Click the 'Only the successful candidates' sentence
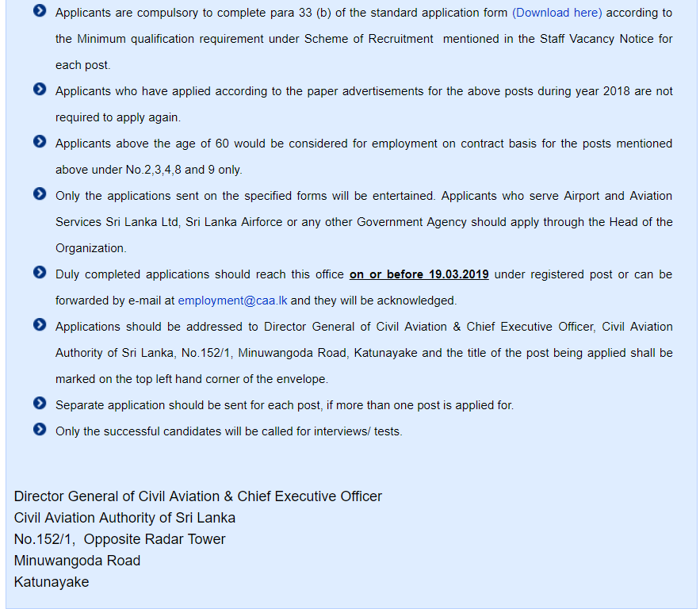This screenshot has width=700, height=609. tap(228, 431)
